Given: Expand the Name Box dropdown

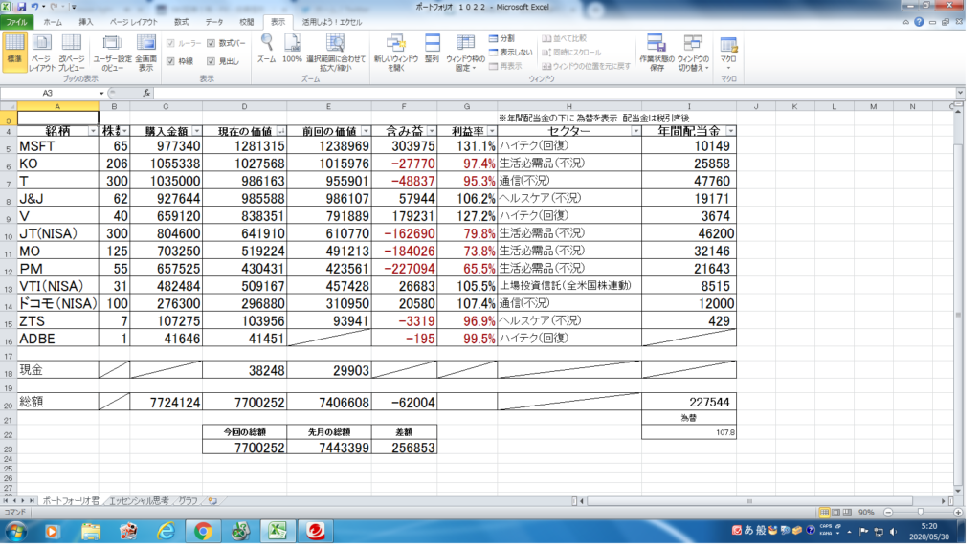Looking at the screenshot, I should pyautogui.click(x=101, y=93).
